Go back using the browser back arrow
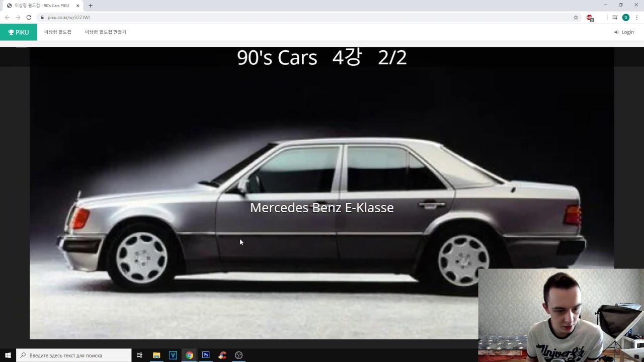This screenshot has width=644, height=362. pos(8,17)
